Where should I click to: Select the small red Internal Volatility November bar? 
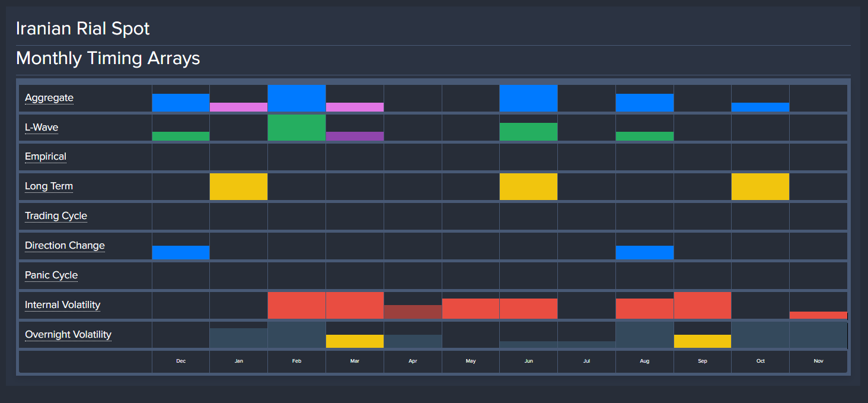pos(818,315)
